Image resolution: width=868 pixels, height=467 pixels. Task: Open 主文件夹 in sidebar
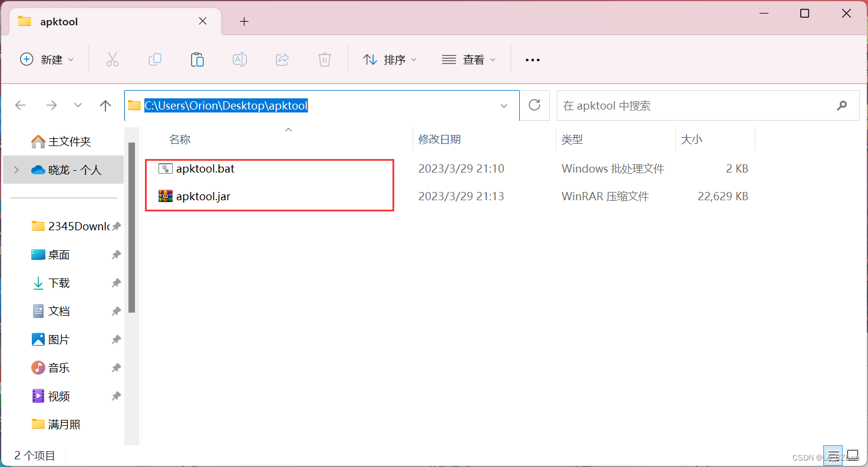(x=64, y=141)
